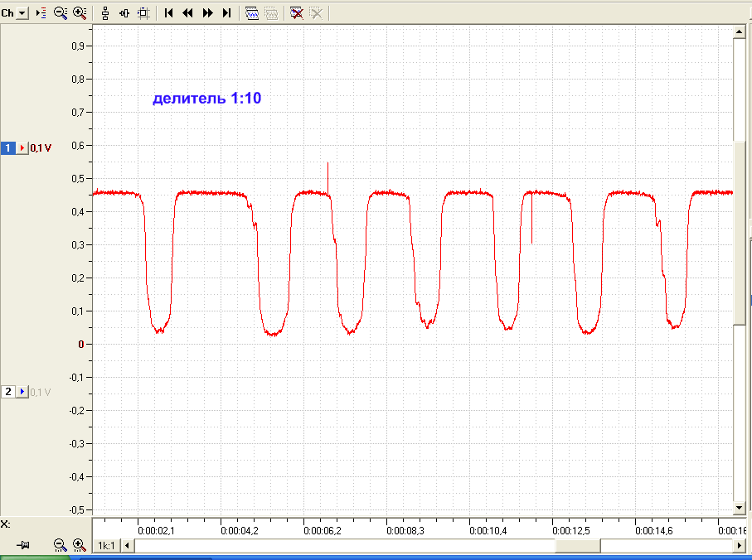Click the greyed-out waveform windows icon
Screen dimensions: 752x560
tap(271, 13)
